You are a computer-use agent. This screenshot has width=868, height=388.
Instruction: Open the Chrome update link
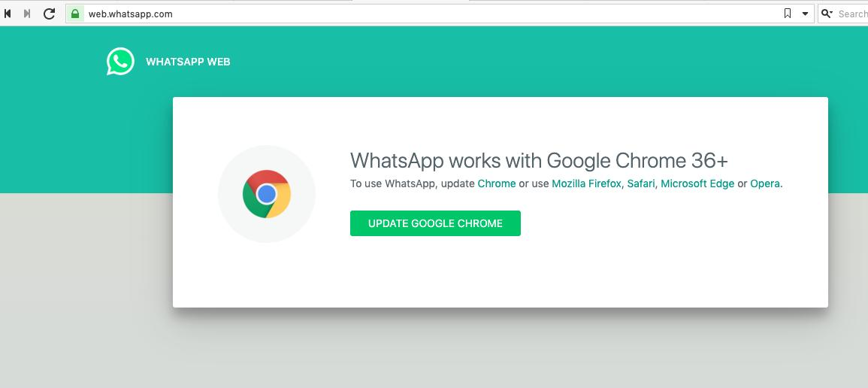tap(497, 183)
